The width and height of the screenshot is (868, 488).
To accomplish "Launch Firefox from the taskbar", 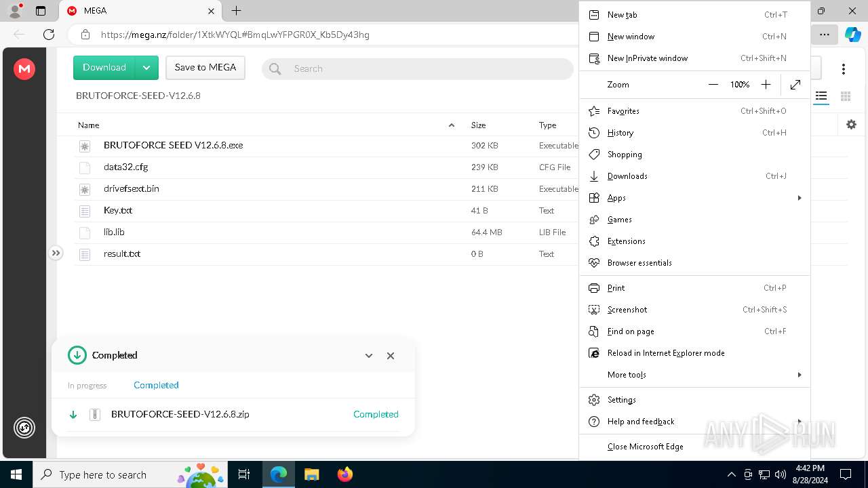I will click(344, 474).
